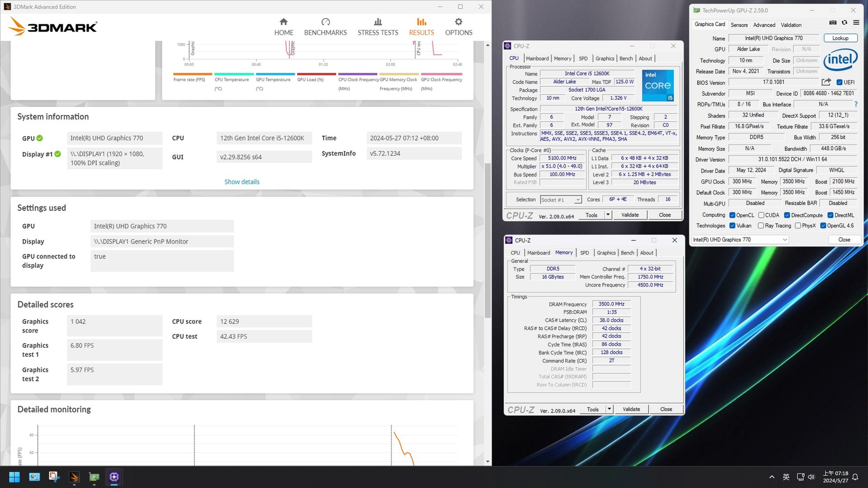The width and height of the screenshot is (868, 488).
Task: Open Mainboard tab in upper CPU-Z window
Action: (537, 58)
